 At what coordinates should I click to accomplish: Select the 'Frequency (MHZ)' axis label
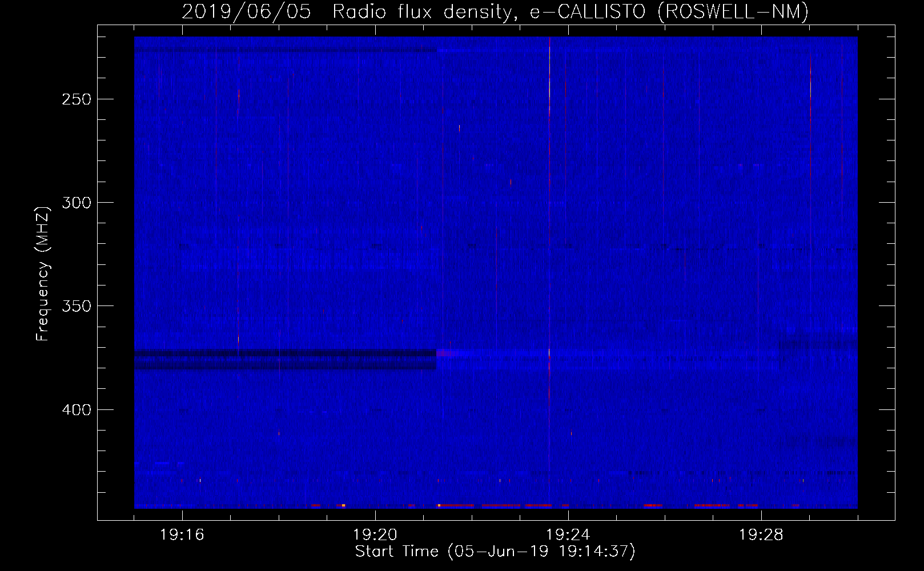[x=43, y=274]
